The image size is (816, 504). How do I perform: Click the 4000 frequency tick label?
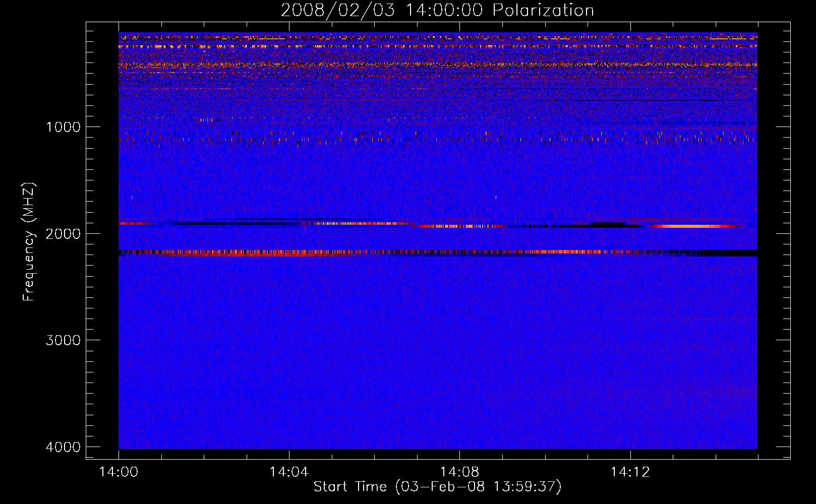(x=63, y=447)
